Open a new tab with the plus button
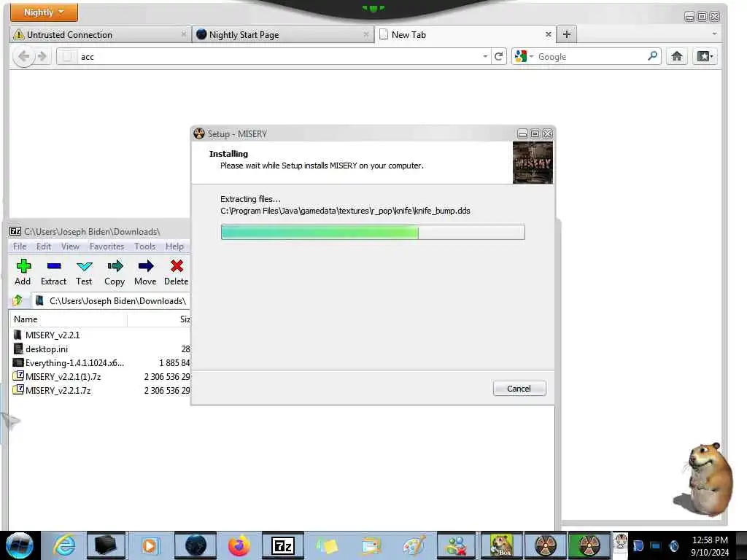This screenshot has height=560, width=747. click(566, 34)
